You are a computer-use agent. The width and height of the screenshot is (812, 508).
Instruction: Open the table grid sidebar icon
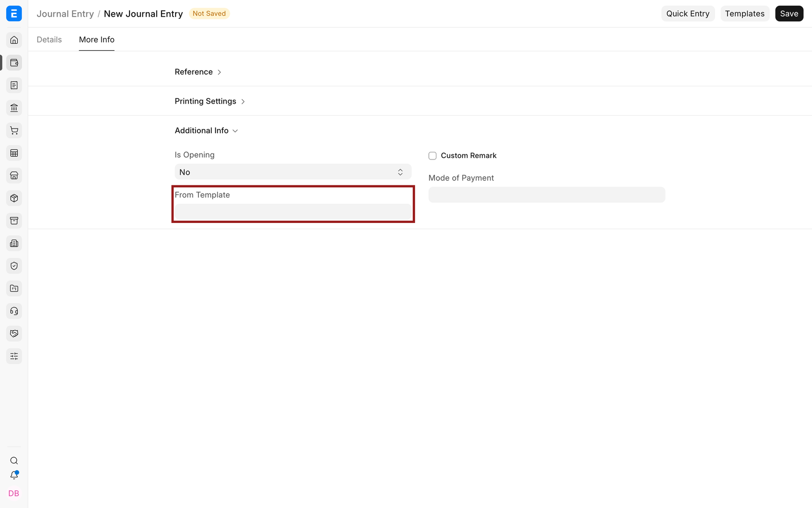coord(14,153)
